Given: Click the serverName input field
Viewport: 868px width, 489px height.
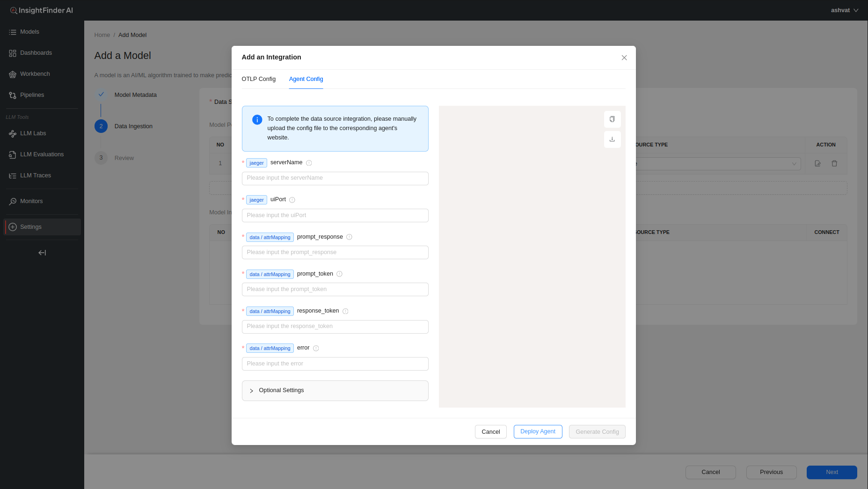Looking at the screenshot, I should click(335, 178).
